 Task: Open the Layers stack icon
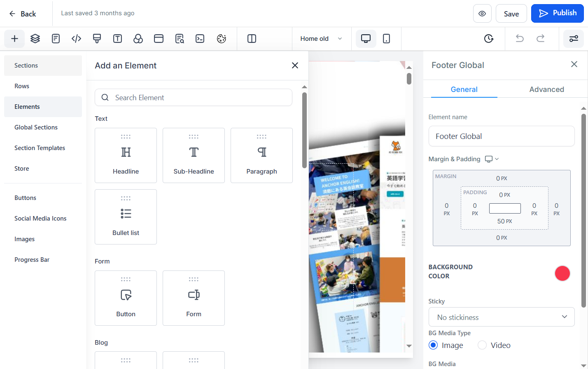[35, 39]
